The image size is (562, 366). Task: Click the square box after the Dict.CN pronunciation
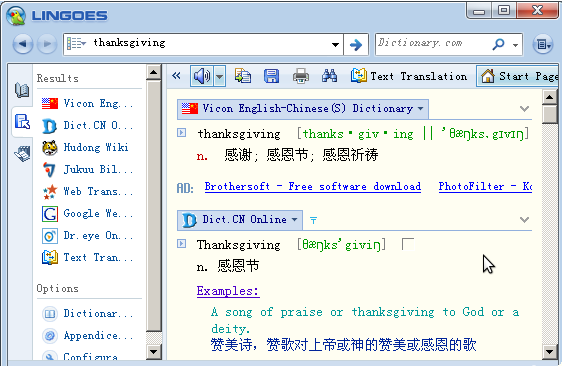pos(408,244)
